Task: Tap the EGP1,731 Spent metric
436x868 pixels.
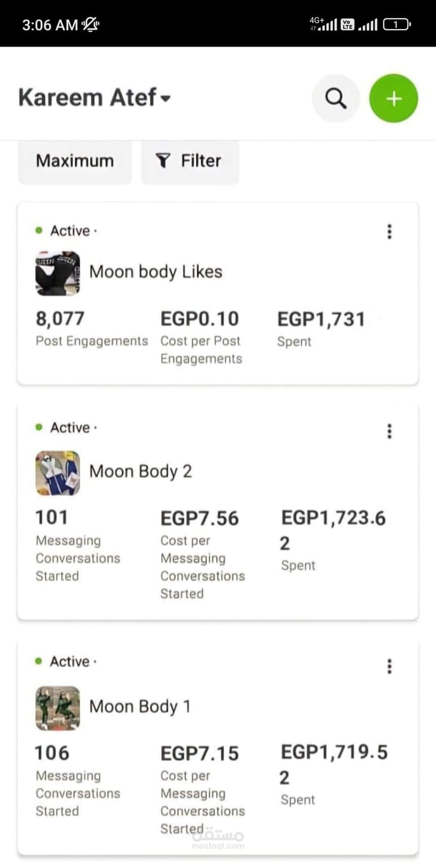Action: (321, 328)
